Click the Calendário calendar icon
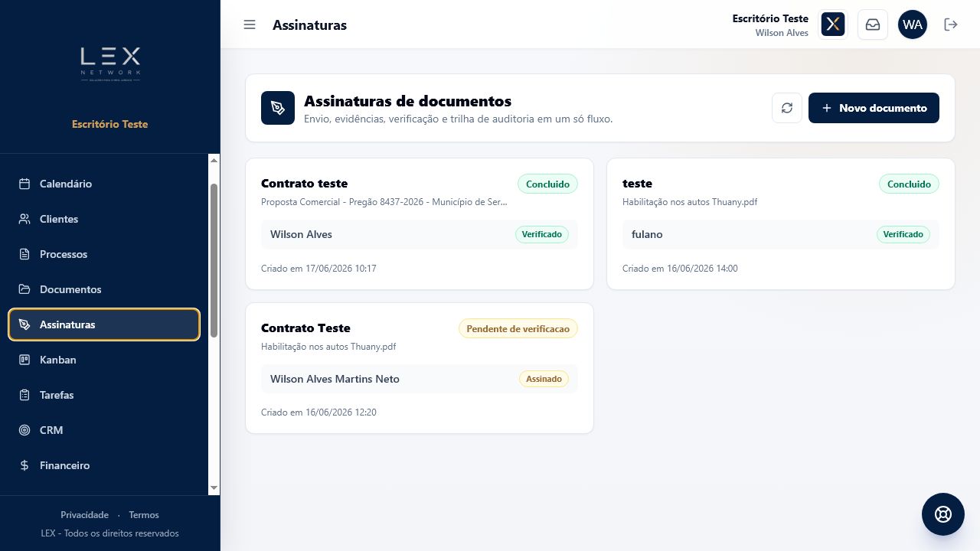The height and width of the screenshot is (551, 980). point(24,184)
